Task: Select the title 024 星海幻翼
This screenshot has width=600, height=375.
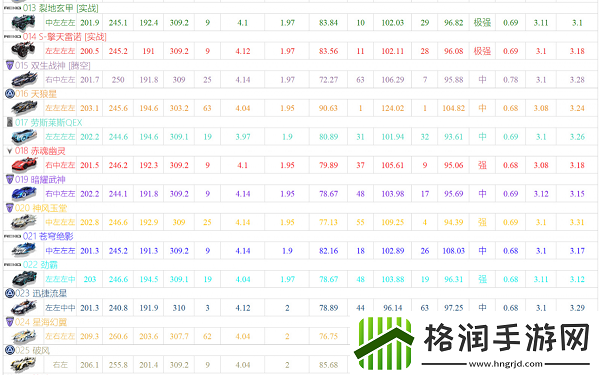Action: [41, 322]
